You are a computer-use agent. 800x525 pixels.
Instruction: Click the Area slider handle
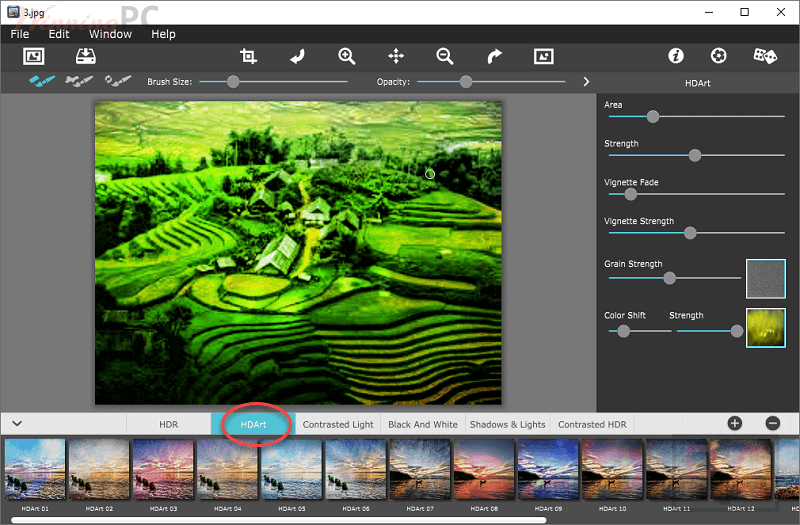(653, 117)
